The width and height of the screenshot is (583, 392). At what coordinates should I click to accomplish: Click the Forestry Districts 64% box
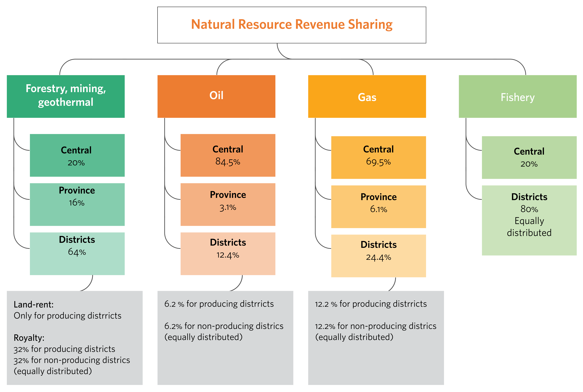77,254
